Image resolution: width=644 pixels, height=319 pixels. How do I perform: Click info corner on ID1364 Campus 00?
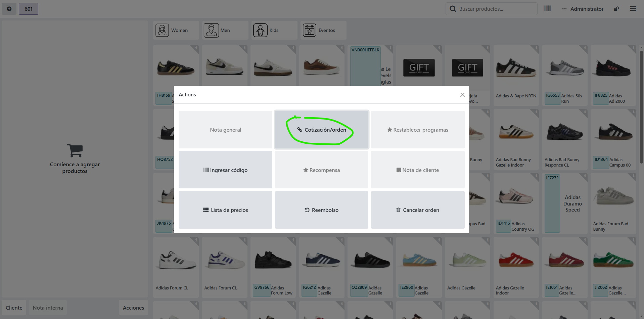[633, 112]
